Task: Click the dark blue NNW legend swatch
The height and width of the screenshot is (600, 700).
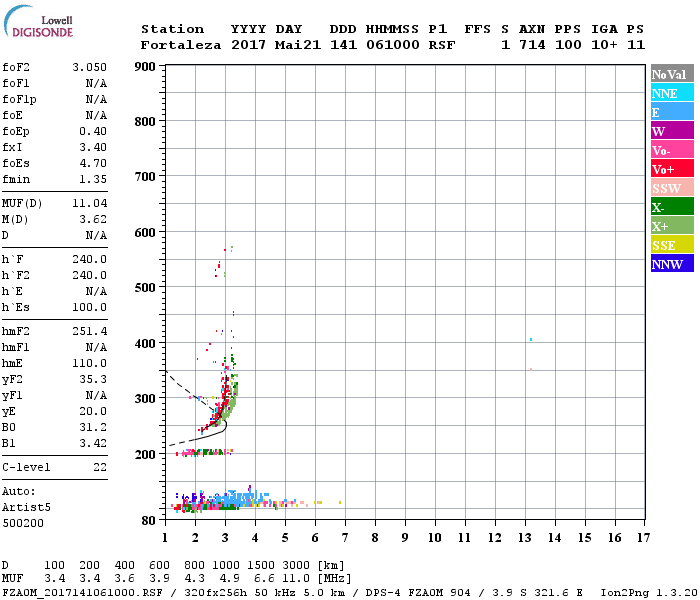Action: pos(672,264)
